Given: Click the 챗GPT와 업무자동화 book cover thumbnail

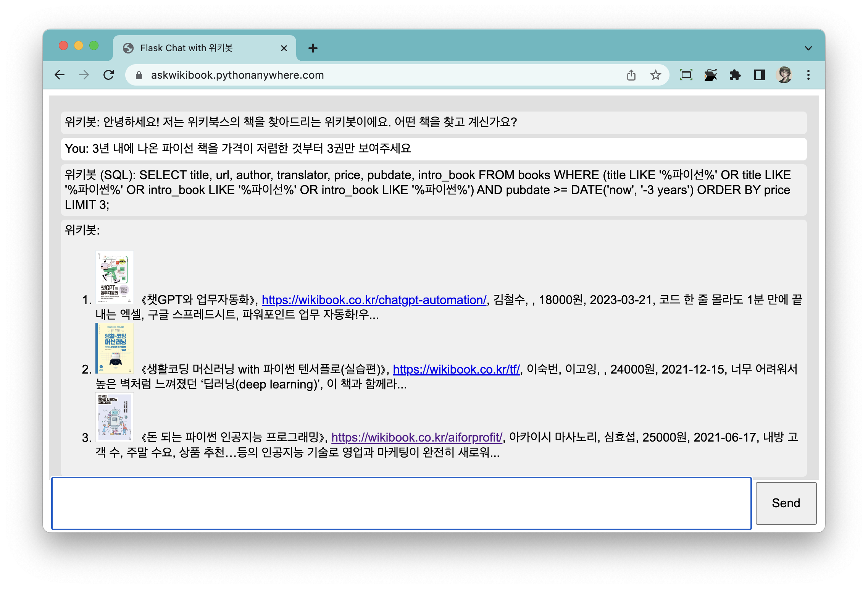Looking at the screenshot, I should pyautogui.click(x=114, y=277).
